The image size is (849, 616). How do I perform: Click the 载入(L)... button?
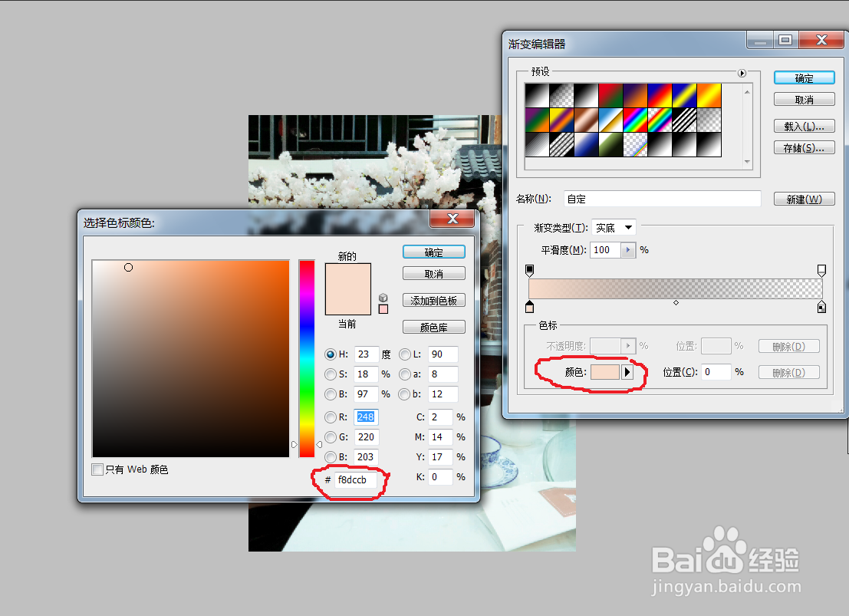pyautogui.click(x=804, y=127)
